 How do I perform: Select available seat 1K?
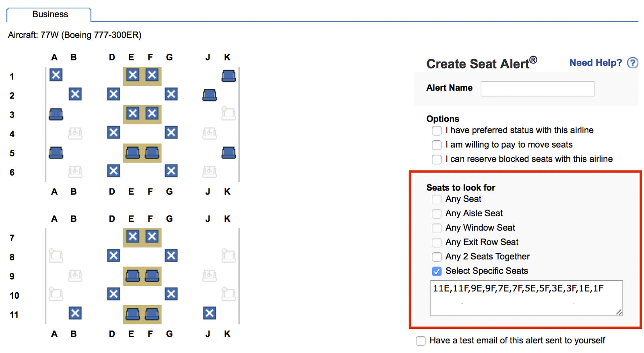tap(229, 76)
